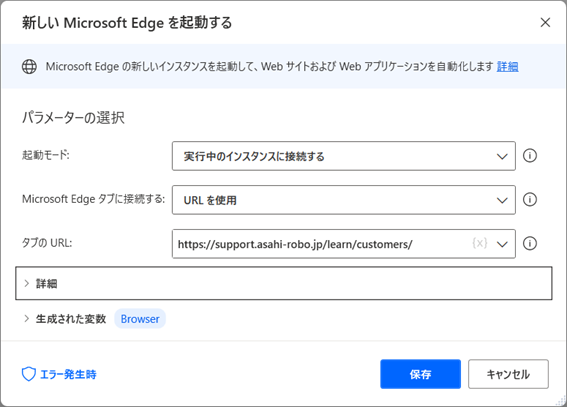Click the 起動モード label
The image size is (567, 407).
click(x=46, y=155)
